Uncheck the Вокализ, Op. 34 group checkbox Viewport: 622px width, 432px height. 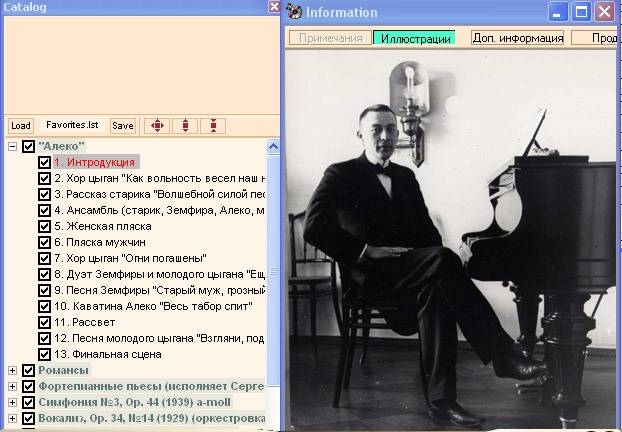pyautogui.click(x=28, y=419)
